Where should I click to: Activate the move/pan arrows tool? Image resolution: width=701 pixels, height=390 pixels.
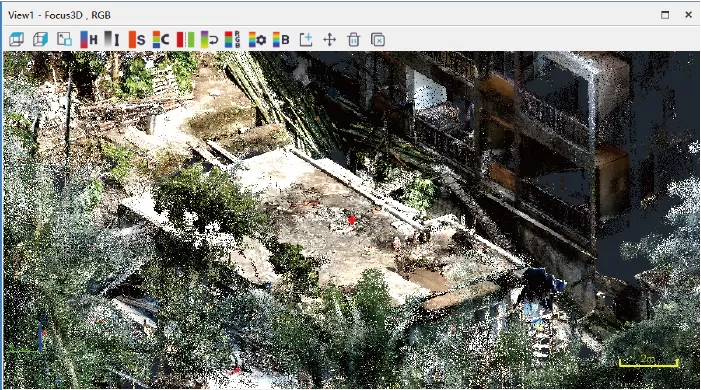[x=329, y=39]
